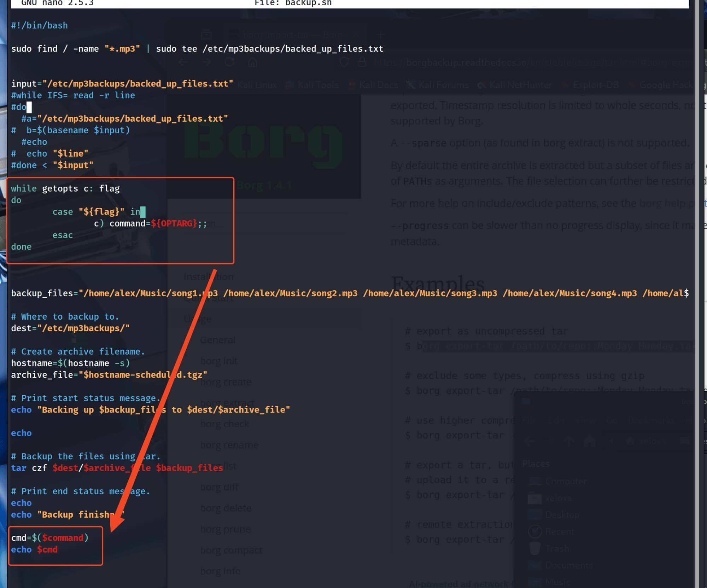Click the padlock site security icon
Image resolution: width=707 pixels, height=588 pixels.
pyautogui.click(x=362, y=63)
